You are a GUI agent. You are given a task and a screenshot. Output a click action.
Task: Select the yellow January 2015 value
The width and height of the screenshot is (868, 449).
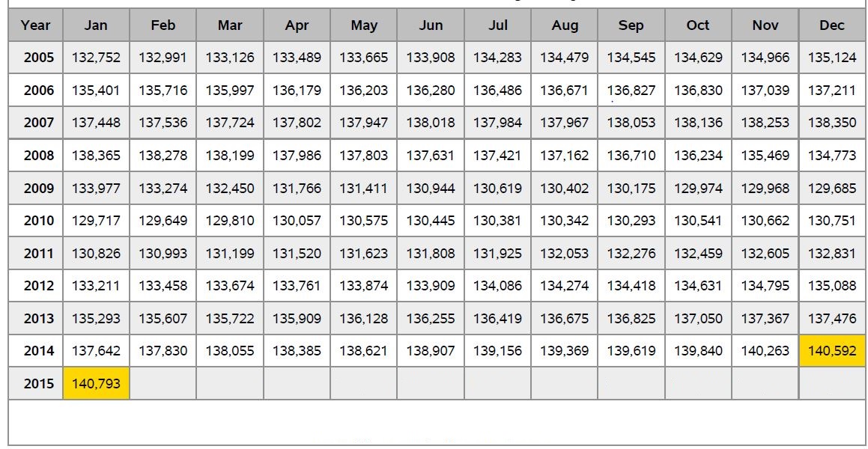point(96,384)
